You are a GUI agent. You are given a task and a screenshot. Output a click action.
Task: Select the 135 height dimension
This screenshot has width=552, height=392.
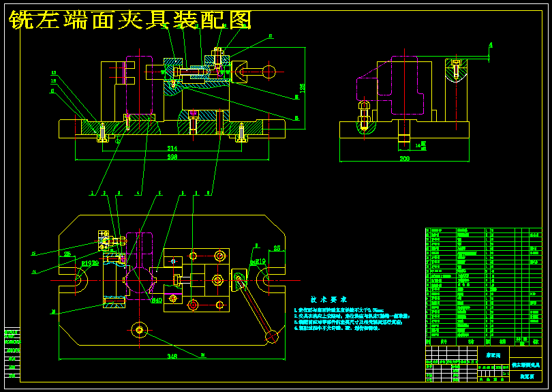(303, 88)
